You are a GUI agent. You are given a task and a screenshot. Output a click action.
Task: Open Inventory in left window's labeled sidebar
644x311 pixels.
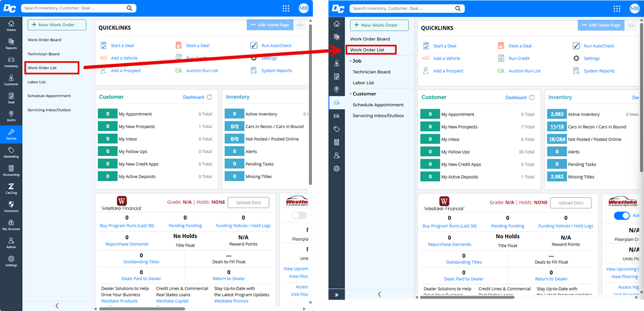click(x=11, y=61)
